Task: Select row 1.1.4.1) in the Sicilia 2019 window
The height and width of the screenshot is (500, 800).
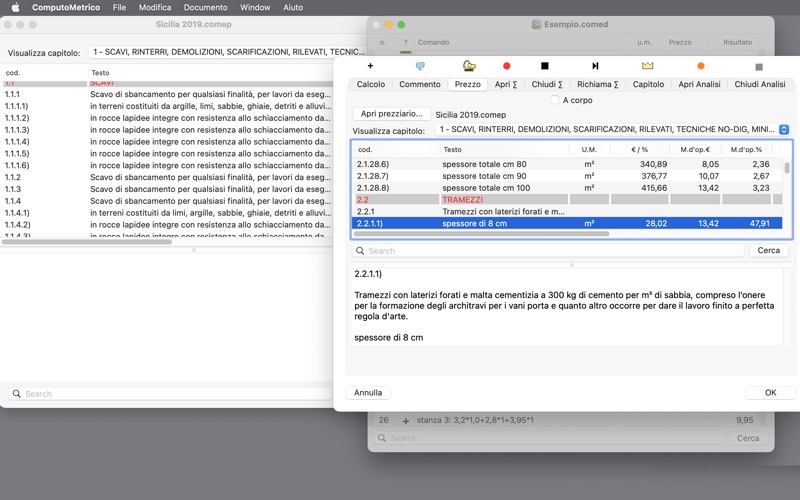Action: (167, 213)
